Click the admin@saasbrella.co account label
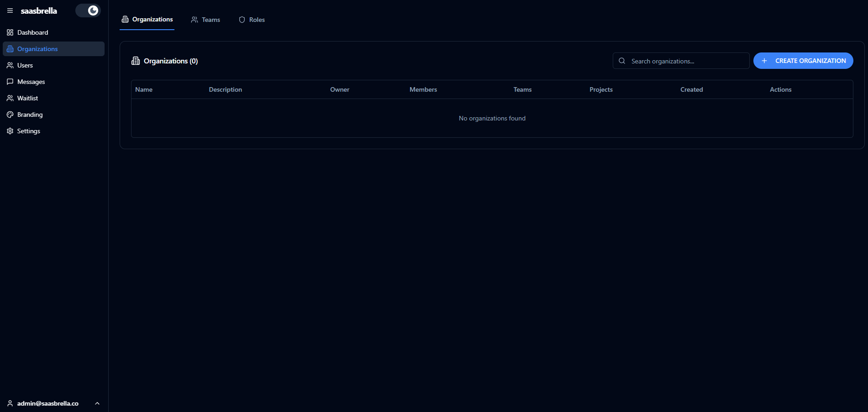Viewport: 868px width, 412px height. [x=47, y=403]
